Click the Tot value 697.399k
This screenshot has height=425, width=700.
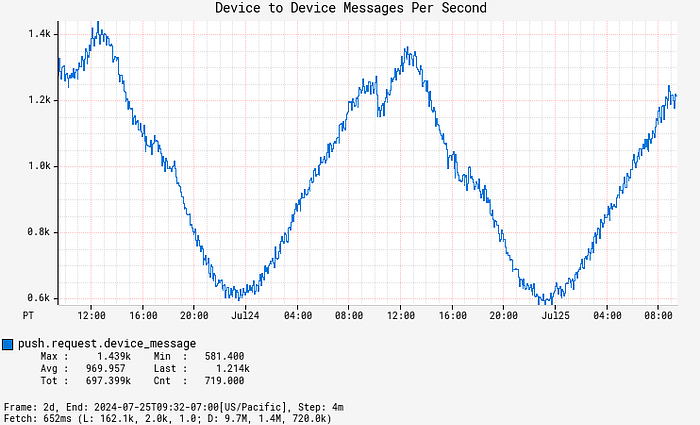pyautogui.click(x=108, y=380)
